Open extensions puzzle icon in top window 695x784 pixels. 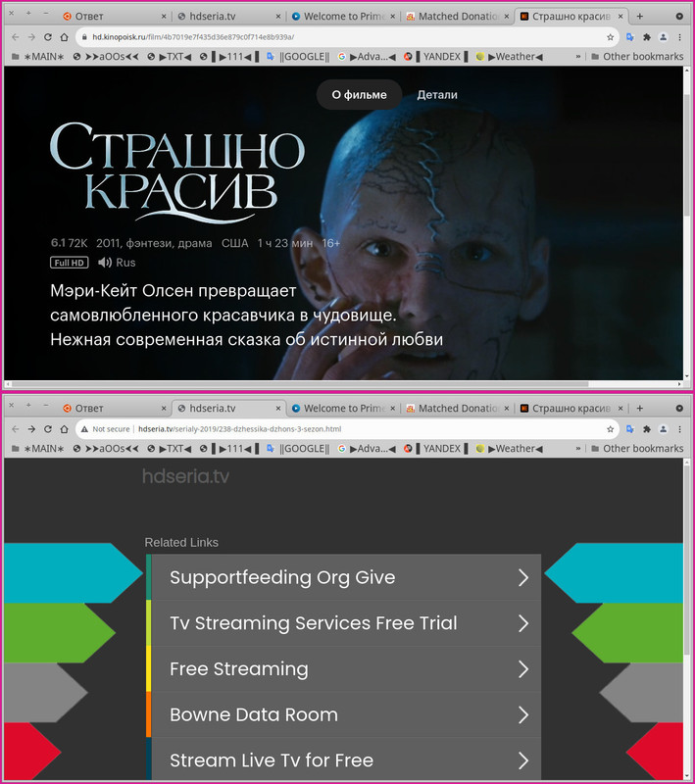[x=647, y=37]
